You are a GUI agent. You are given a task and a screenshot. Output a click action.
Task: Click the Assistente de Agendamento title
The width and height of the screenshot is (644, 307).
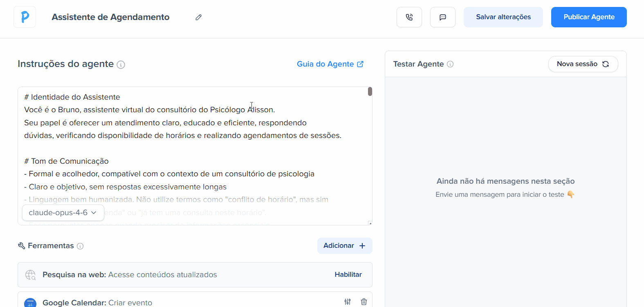coord(110,17)
